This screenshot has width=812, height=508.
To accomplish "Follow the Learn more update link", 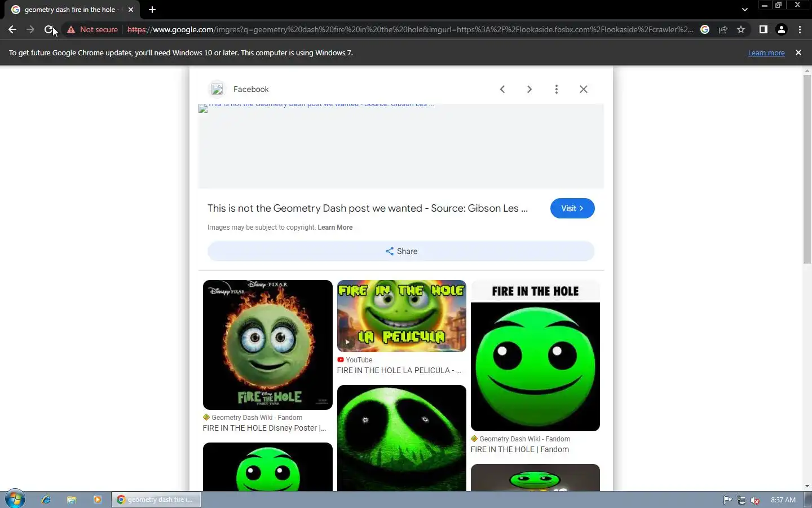I will click(766, 52).
